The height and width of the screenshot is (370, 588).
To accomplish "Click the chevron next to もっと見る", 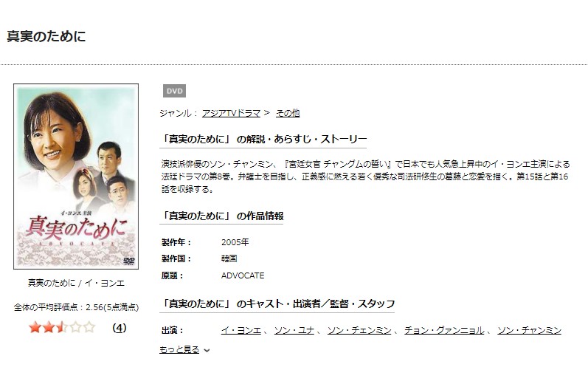I will click(x=207, y=351).
